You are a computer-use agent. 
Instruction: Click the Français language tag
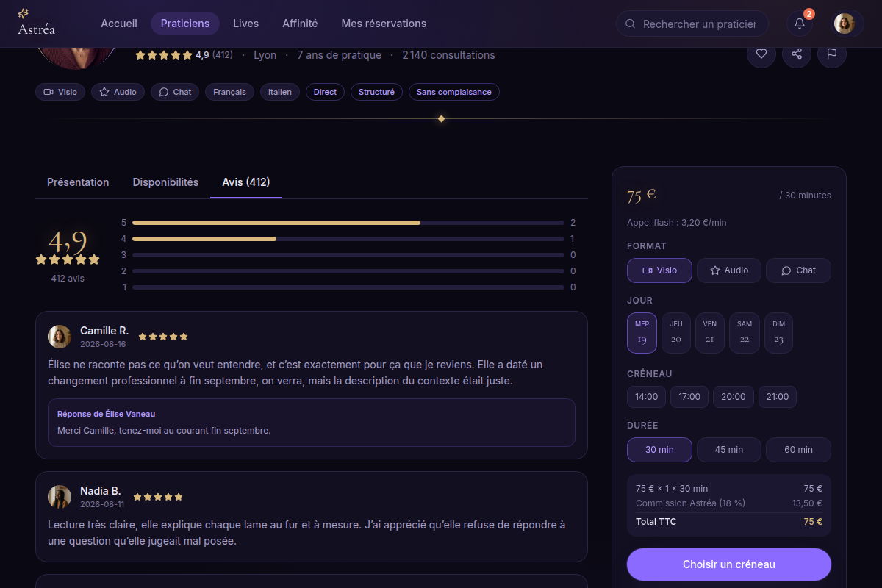point(230,92)
